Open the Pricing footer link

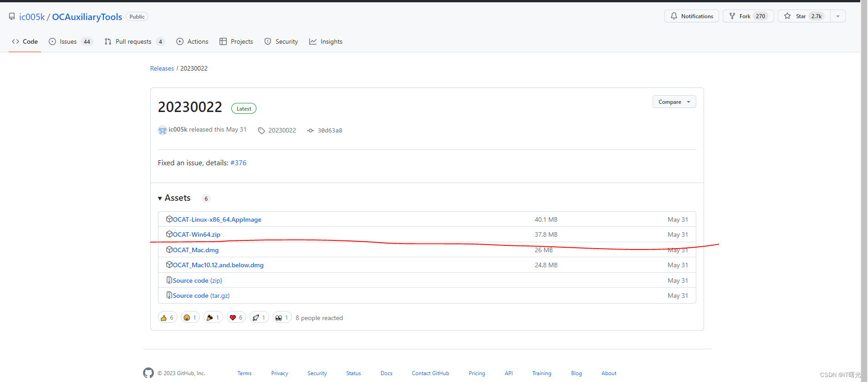point(477,373)
